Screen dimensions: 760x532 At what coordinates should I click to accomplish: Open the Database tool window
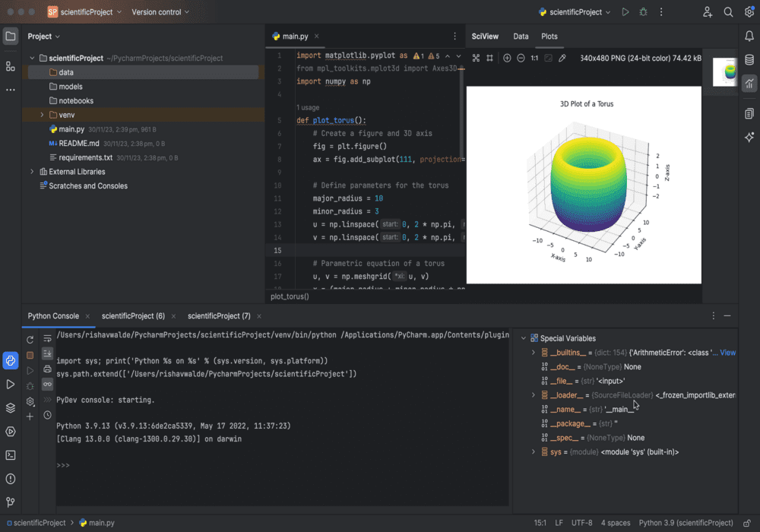click(x=749, y=59)
